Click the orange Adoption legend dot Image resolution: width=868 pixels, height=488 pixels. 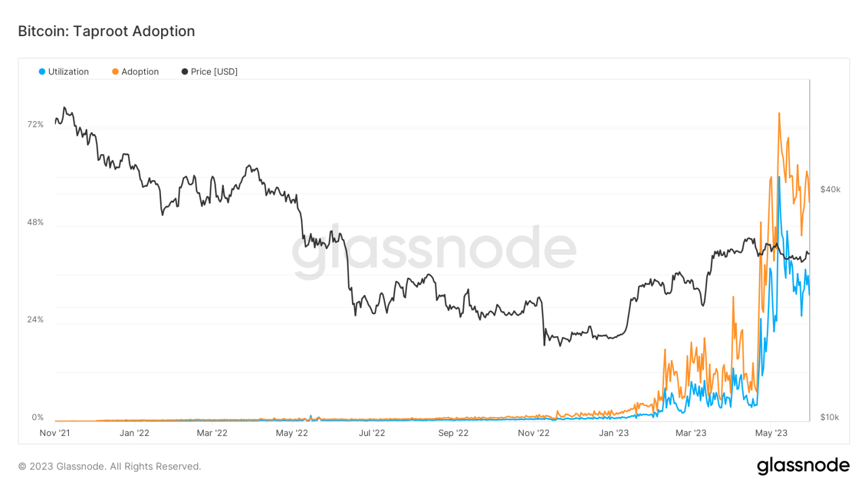[115, 72]
